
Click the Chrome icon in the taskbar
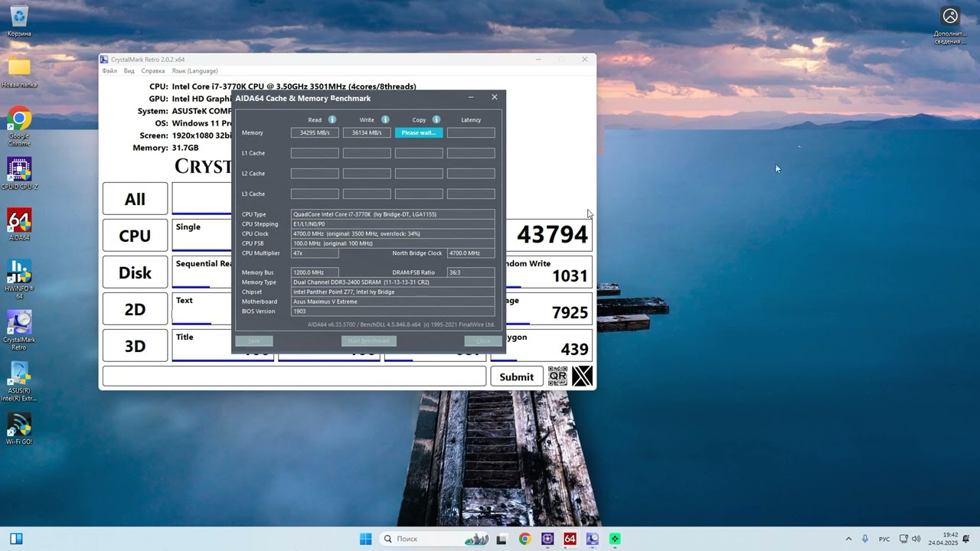click(524, 539)
